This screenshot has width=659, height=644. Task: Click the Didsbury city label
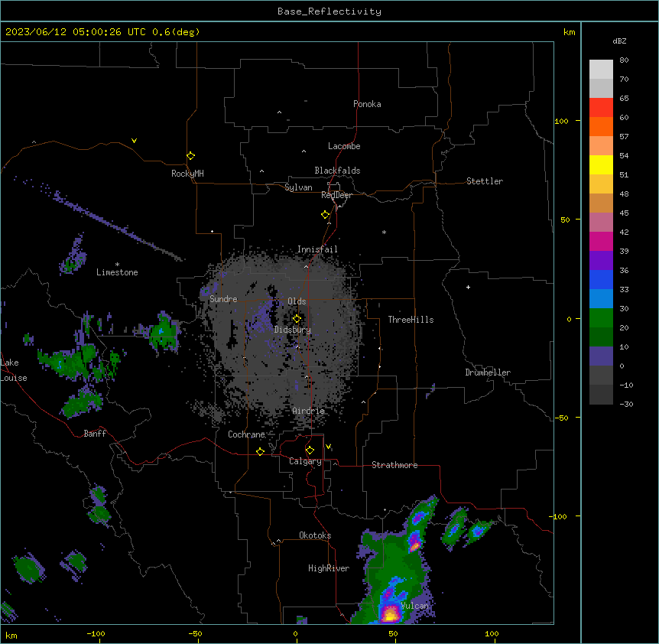point(293,330)
